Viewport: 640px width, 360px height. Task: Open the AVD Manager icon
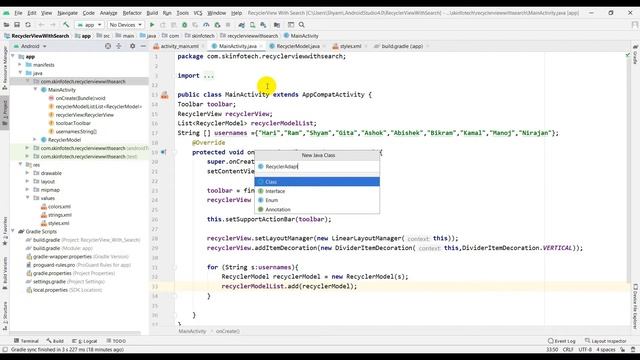pyautogui.click(x=253, y=25)
